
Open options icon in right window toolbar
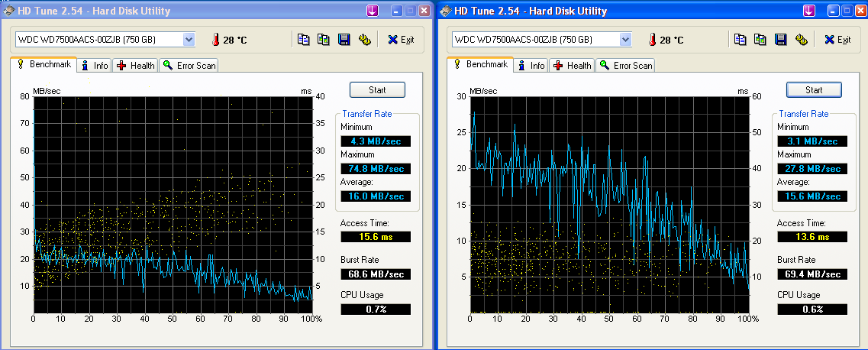(801, 40)
